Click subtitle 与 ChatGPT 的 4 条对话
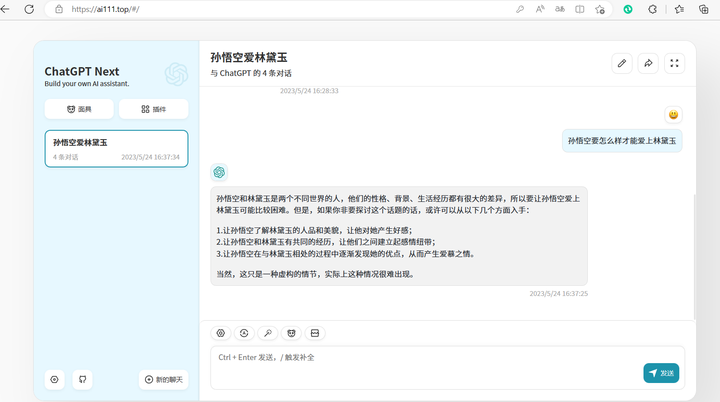This screenshot has width=720, height=402. pos(251,73)
